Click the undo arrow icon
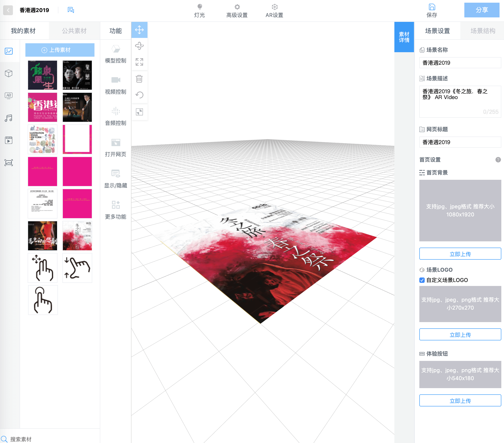 click(139, 95)
